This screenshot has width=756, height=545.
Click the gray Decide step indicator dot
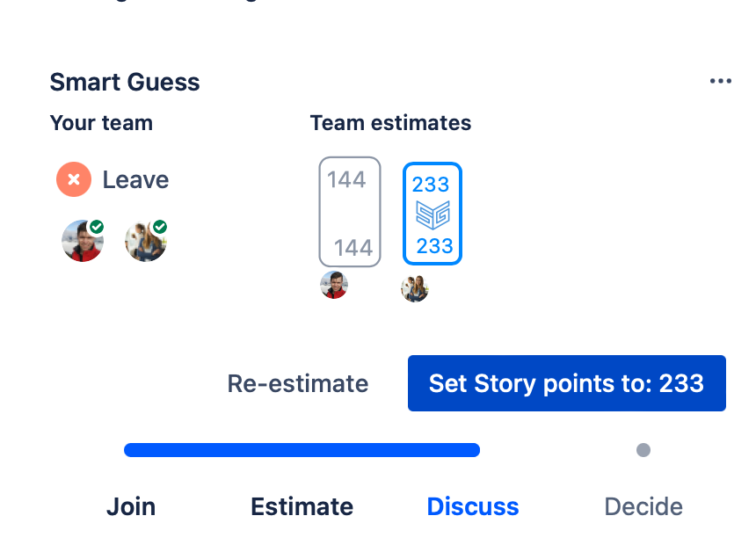(x=643, y=449)
